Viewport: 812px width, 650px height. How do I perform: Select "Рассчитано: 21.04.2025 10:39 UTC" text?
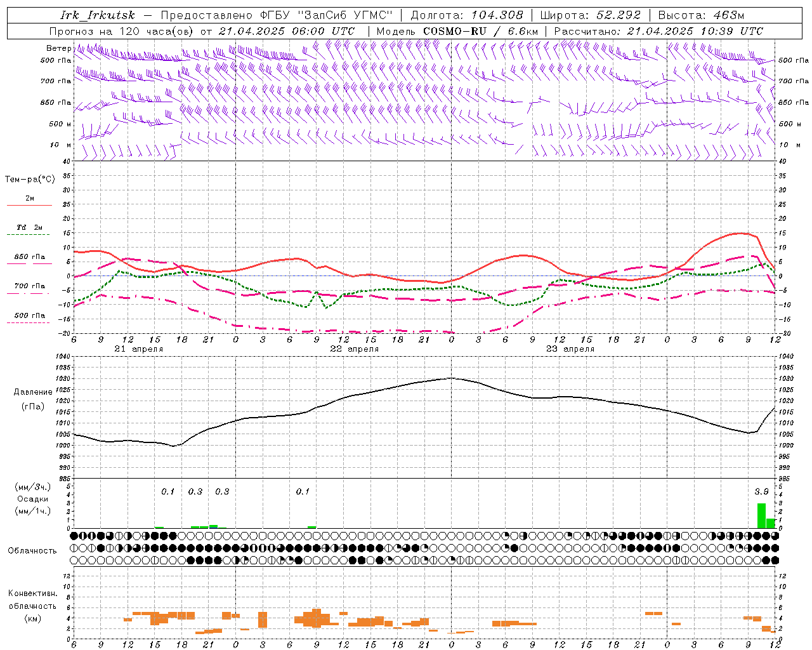(658, 31)
